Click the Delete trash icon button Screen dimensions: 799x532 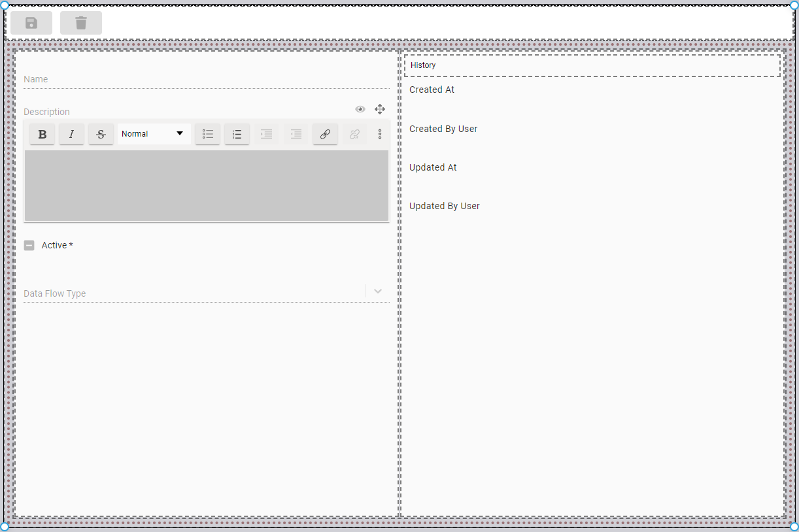(x=81, y=23)
